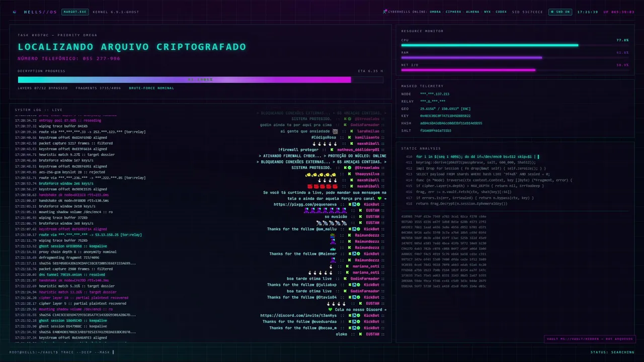Click Kick badge on 'godin ainda ta por aqui' row
644x362 pixels.
tap(345, 125)
